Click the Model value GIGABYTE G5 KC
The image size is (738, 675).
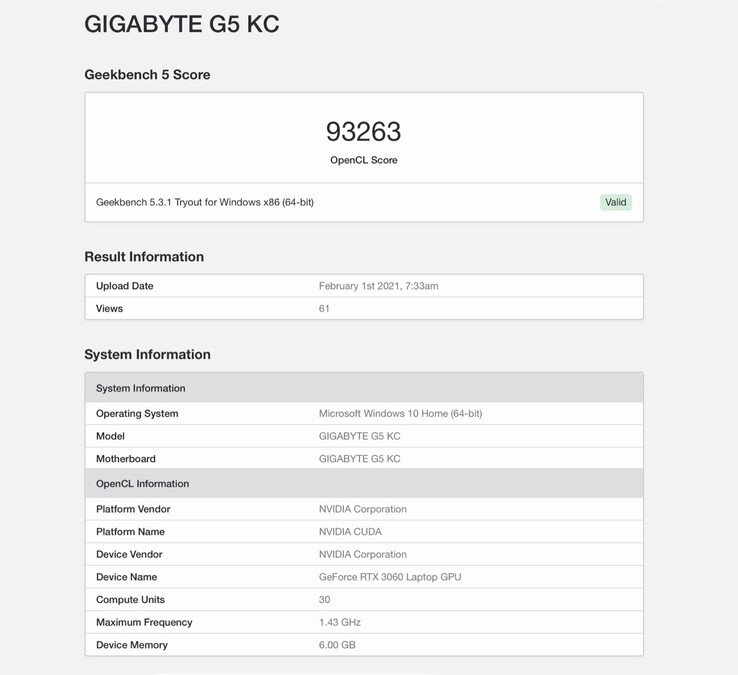[359, 436]
